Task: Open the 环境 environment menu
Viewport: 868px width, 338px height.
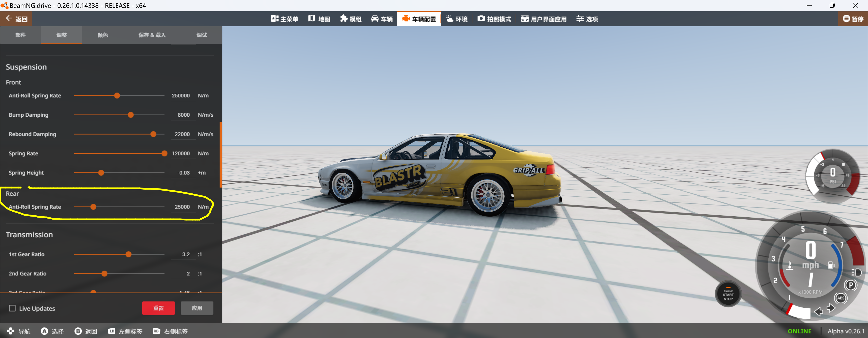Action: click(456, 19)
